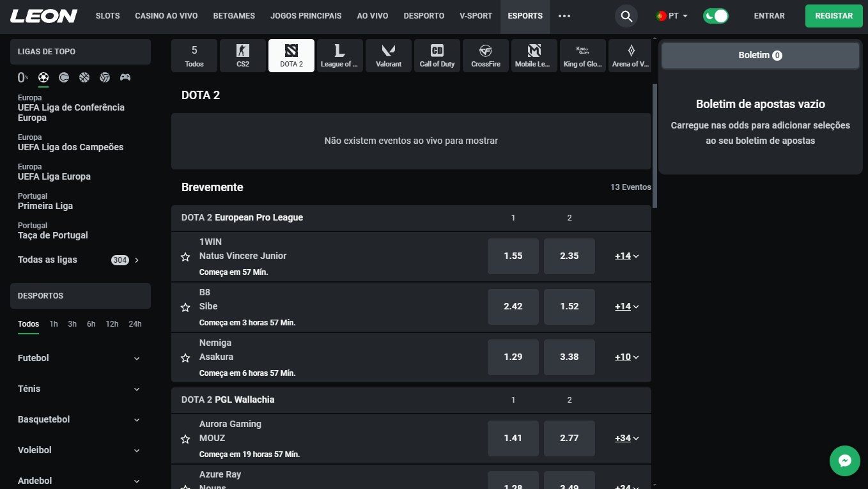
Task: Open the UEFA Liga dos Campeões league
Action: point(70,147)
